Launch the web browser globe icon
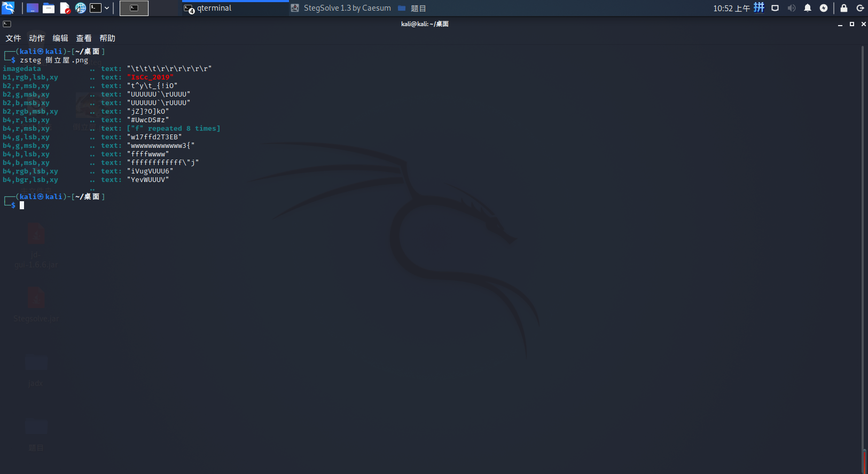Screen dimensions: 868x474 tap(80, 8)
